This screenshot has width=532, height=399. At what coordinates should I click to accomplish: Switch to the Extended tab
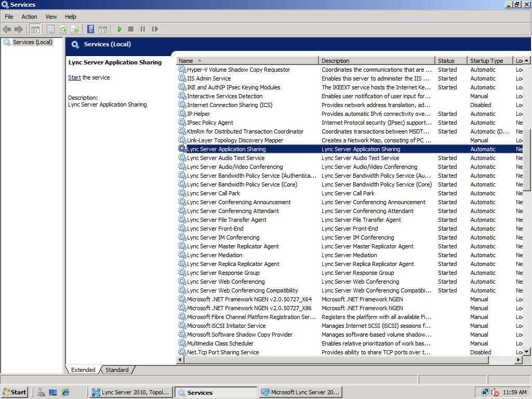[x=83, y=370]
